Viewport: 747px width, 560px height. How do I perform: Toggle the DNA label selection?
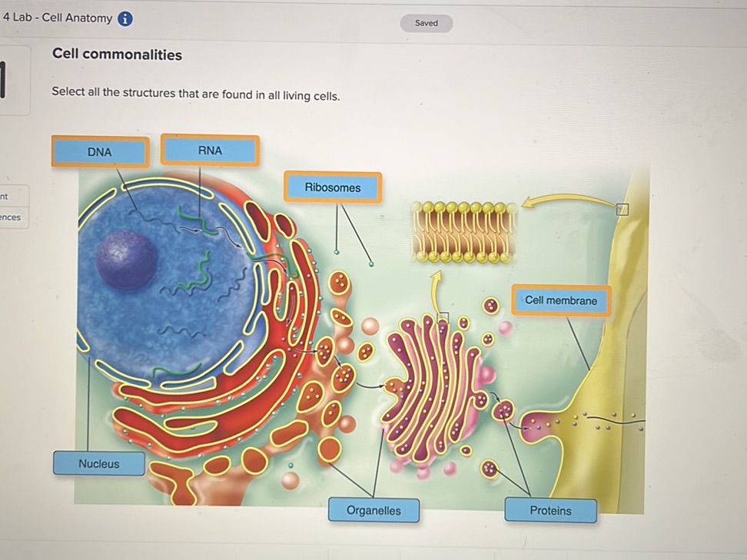(x=100, y=152)
